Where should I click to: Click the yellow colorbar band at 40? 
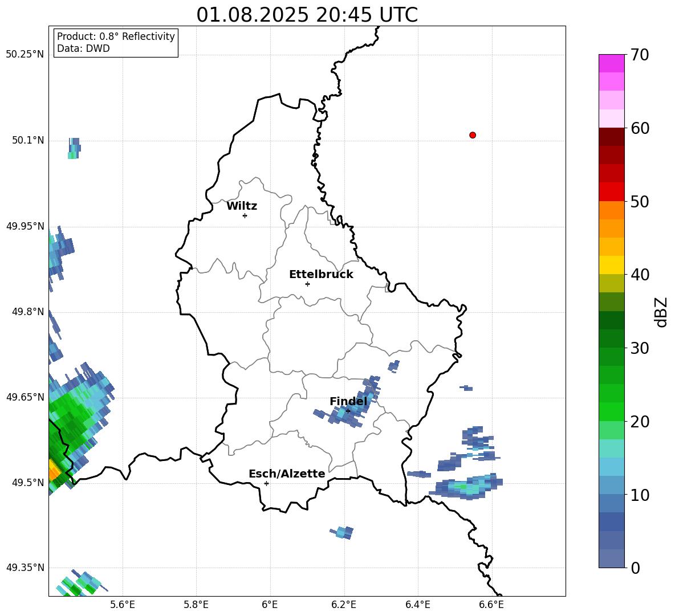click(611, 265)
